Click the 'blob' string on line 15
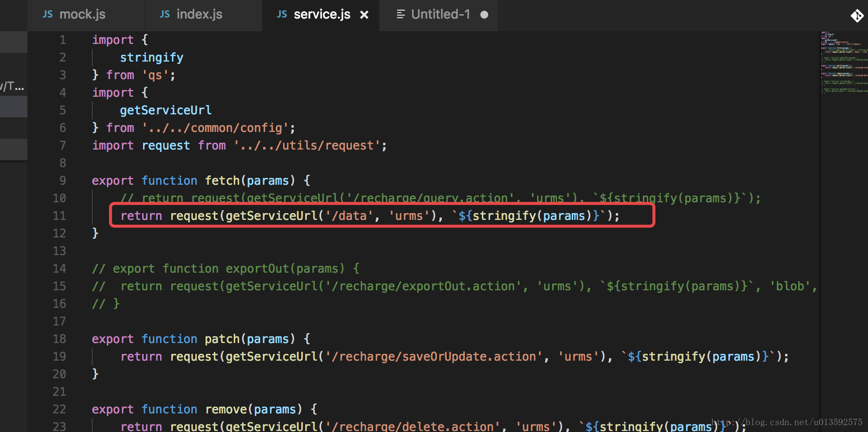 click(x=790, y=286)
